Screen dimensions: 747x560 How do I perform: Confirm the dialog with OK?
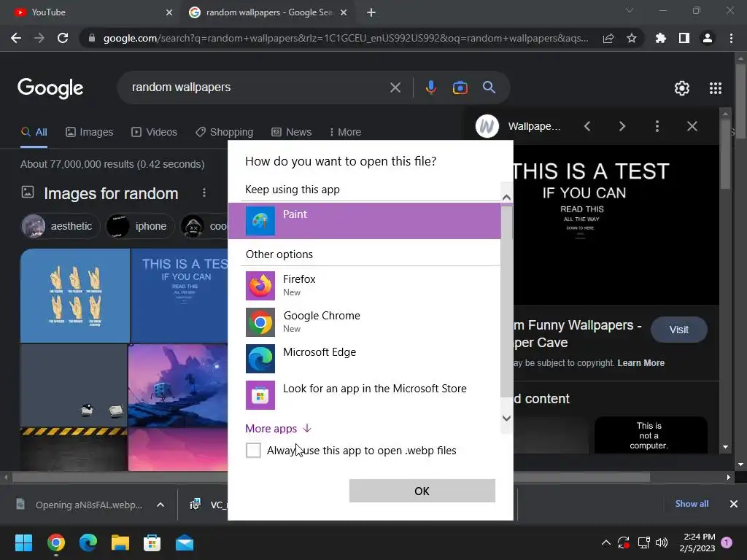click(422, 491)
